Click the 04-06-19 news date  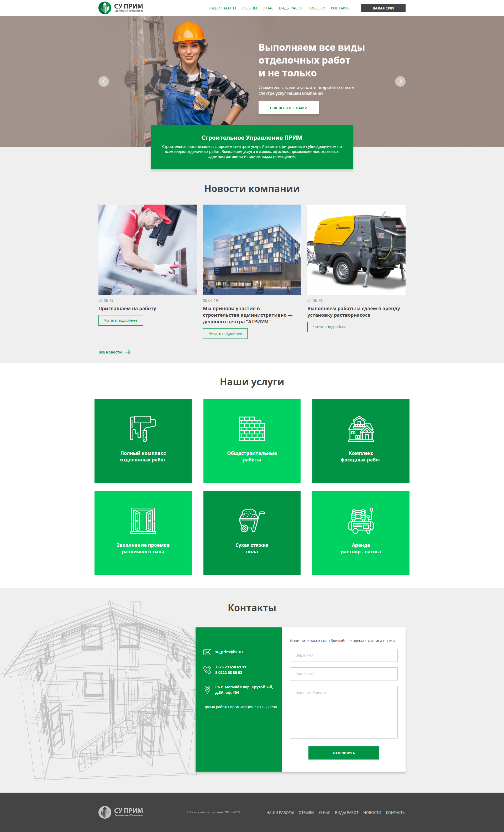click(315, 300)
